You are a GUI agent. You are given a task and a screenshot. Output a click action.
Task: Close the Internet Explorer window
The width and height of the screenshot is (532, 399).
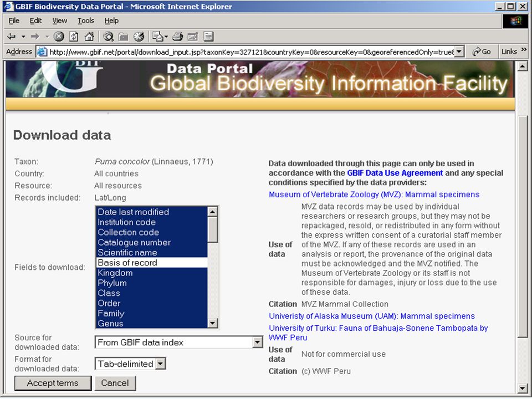(x=523, y=7)
